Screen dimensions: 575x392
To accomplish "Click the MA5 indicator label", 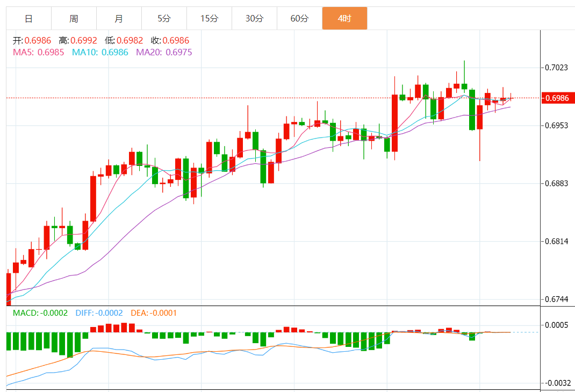I will 39,52.
